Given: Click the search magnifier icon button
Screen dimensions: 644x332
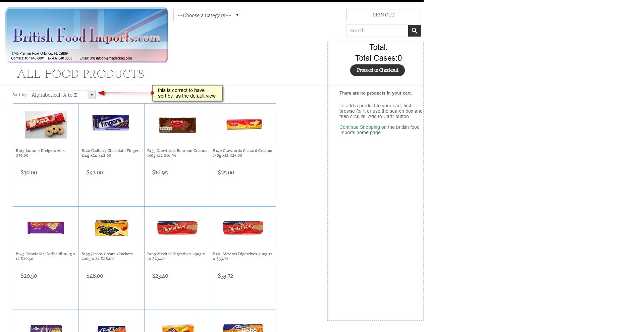Looking at the screenshot, I should coord(414,31).
